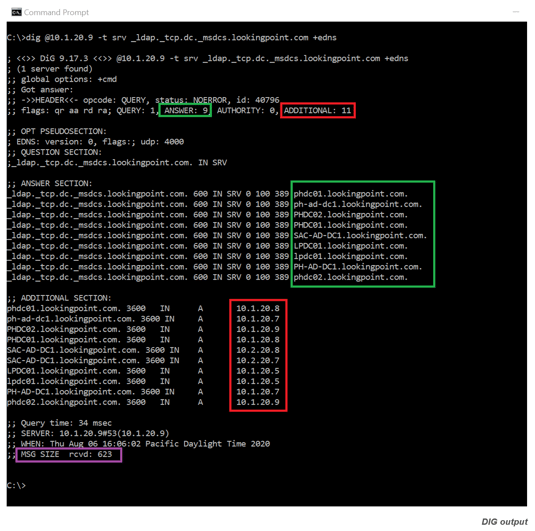Viewport: 535px width, 531px height.
Task: Select the "global options: +cmd" line
Action: pos(62,79)
